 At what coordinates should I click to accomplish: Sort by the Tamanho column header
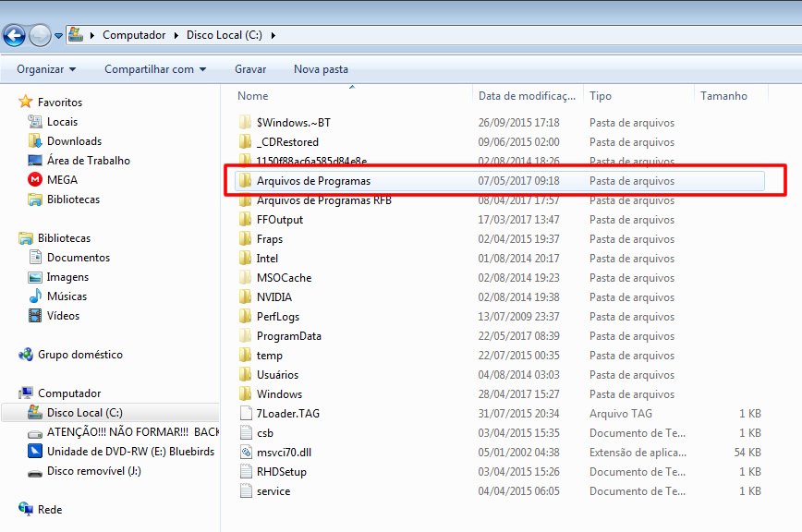723,96
